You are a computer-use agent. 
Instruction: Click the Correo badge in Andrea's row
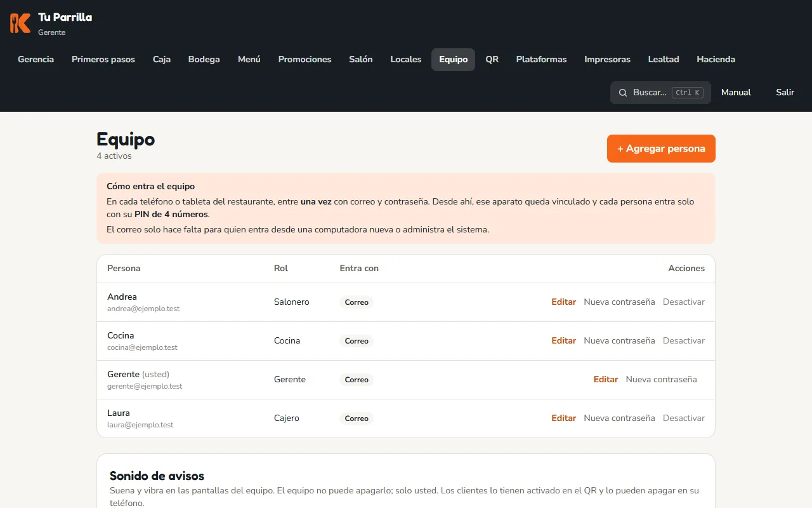357,302
